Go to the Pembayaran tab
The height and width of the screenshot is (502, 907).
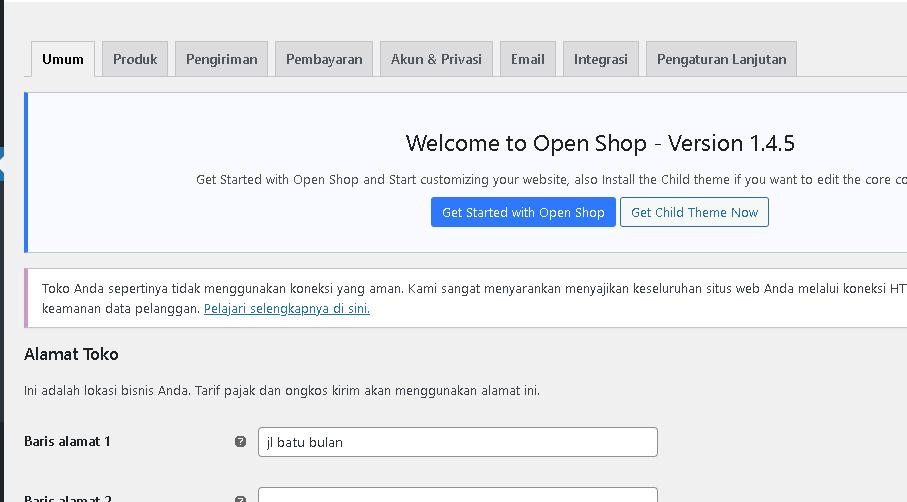click(324, 59)
